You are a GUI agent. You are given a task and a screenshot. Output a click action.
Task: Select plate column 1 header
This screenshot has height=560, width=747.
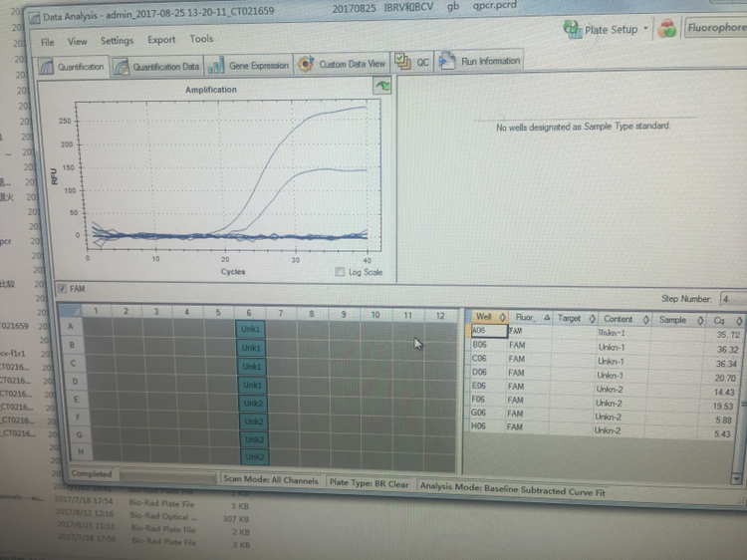96,311
